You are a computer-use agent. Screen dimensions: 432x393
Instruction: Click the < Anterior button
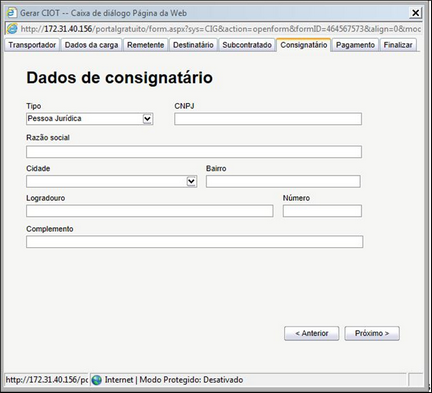pos(312,333)
